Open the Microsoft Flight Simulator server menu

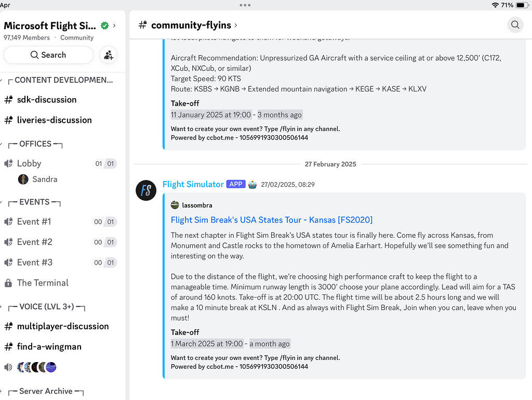[x=49, y=25]
